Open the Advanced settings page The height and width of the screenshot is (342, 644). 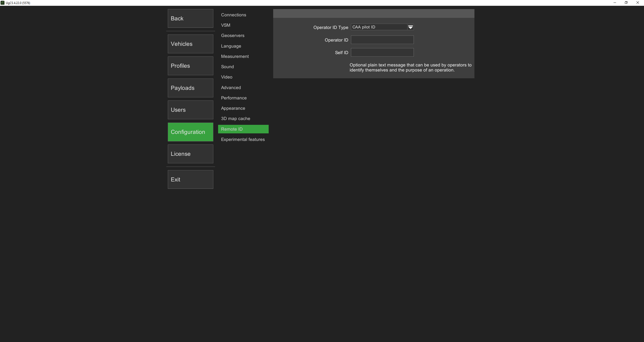231,87
